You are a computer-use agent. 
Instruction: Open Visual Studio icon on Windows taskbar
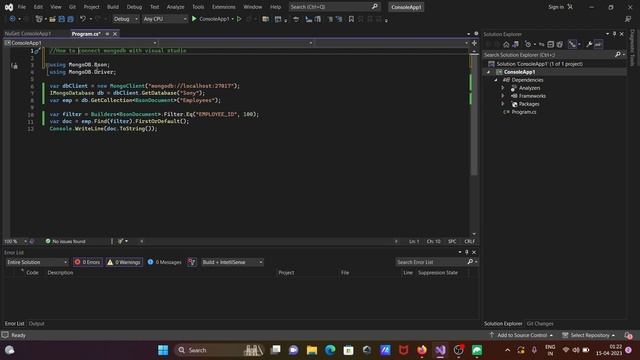440,350
